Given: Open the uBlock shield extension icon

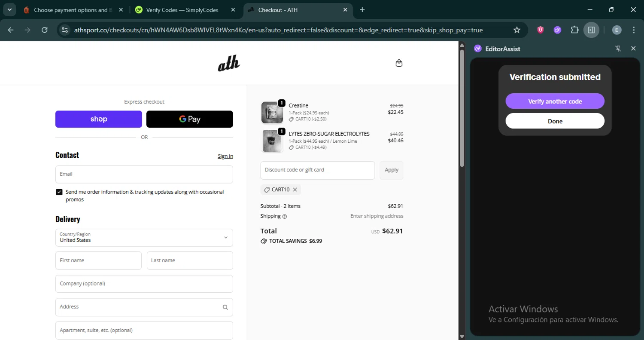Looking at the screenshot, I should [x=541, y=30].
